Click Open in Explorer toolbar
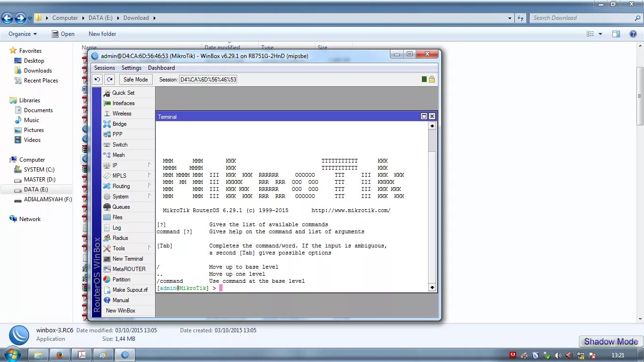The image size is (644, 362). tap(63, 34)
